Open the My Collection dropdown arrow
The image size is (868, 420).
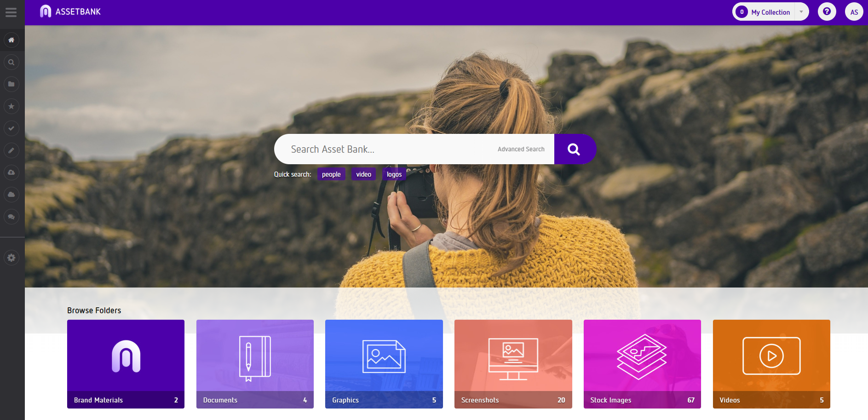click(x=801, y=12)
